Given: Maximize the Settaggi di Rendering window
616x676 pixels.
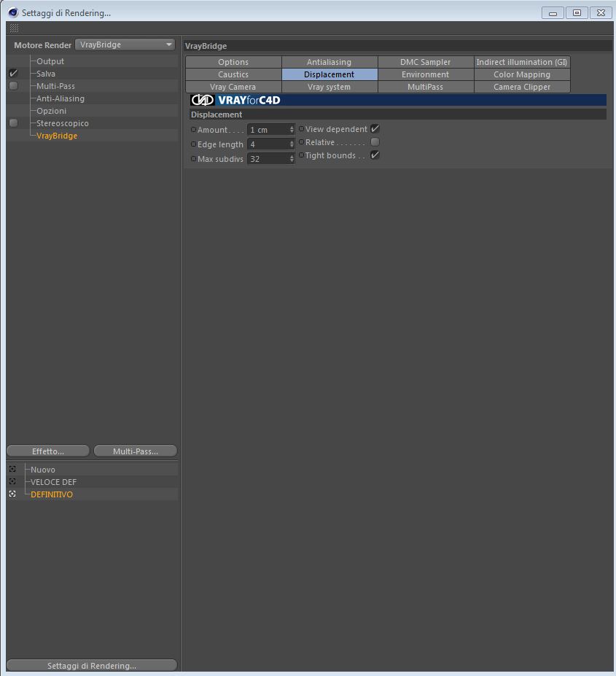Looking at the screenshot, I should pos(577,13).
